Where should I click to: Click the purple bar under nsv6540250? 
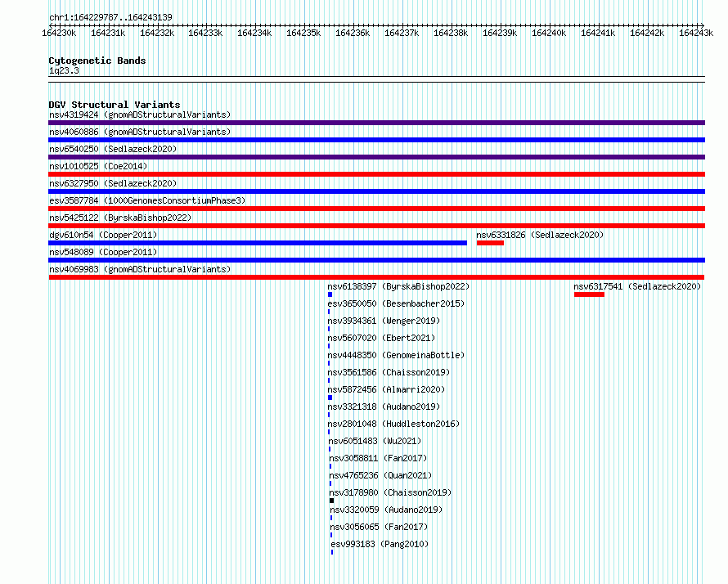[376, 157]
